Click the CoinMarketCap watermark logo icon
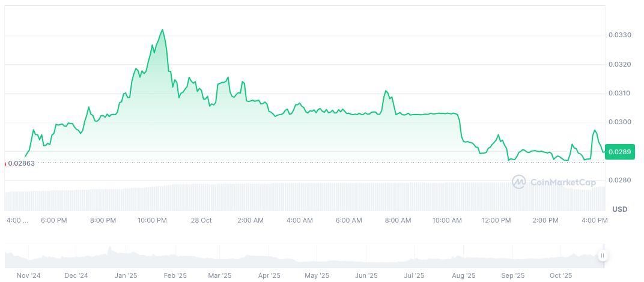The width and height of the screenshot is (644, 282). point(519,181)
